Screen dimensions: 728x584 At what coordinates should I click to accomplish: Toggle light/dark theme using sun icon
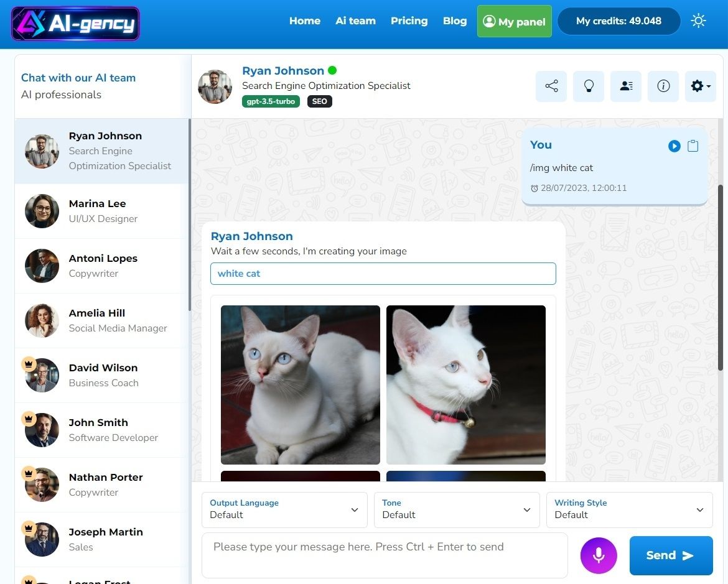click(699, 21)
